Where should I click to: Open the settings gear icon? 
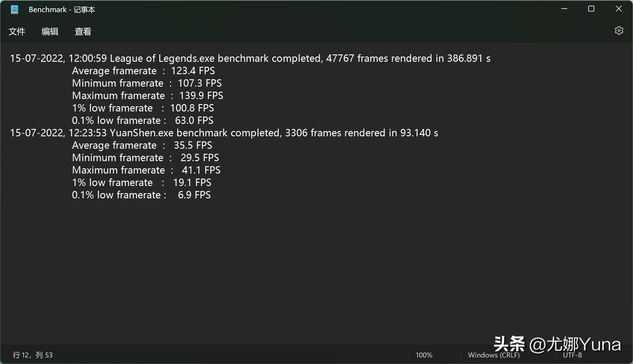pos(619,31)
